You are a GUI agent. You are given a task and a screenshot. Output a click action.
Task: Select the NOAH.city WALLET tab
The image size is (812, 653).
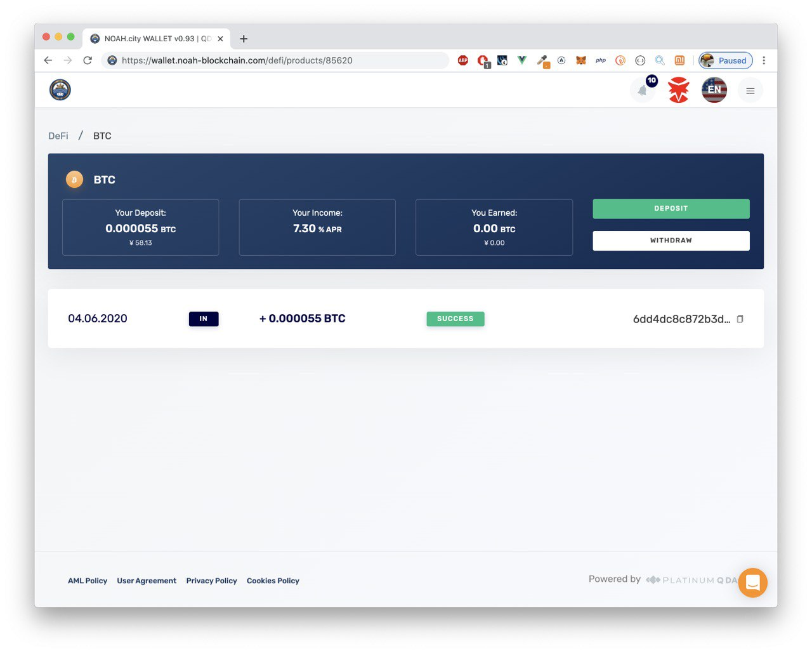(x=156, y=39)
